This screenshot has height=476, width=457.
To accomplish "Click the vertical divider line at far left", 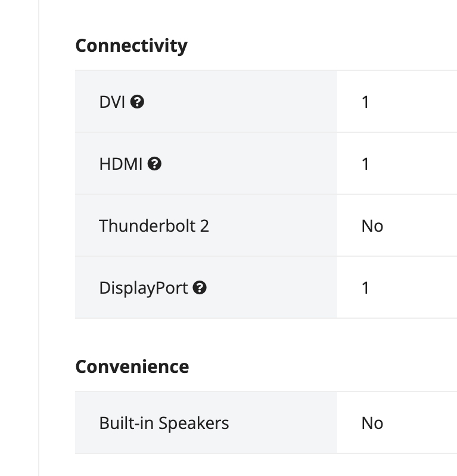I will pyautogui.click(x=39, y=238).
